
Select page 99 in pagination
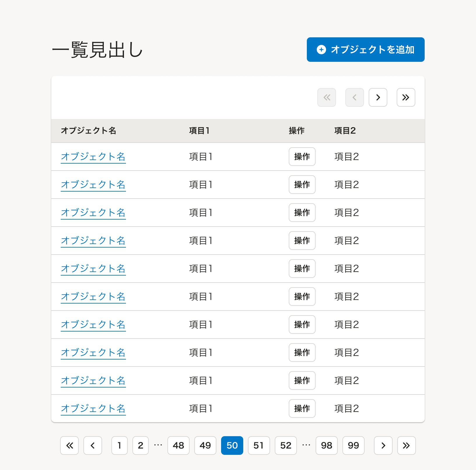click(x=353, y=446)
